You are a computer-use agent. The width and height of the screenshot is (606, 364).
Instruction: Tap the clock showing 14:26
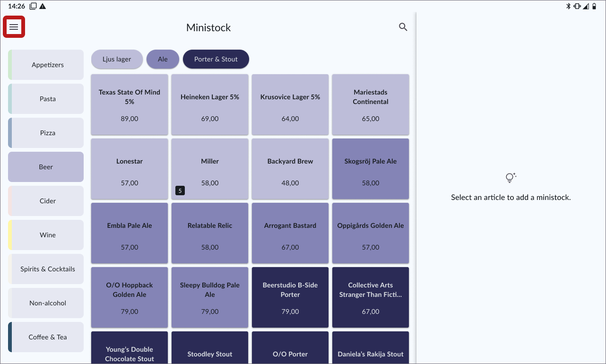pos(17,6)
